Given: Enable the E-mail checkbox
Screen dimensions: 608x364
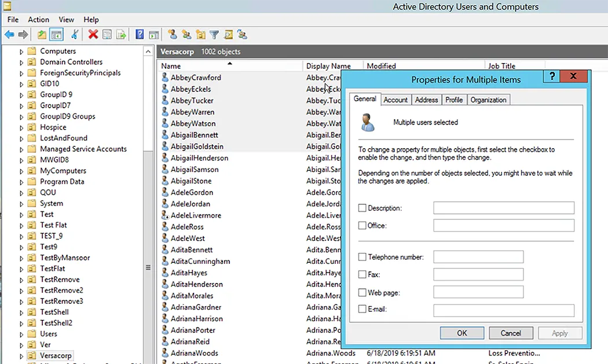Looking at the screenshot, I should (362, 308).
